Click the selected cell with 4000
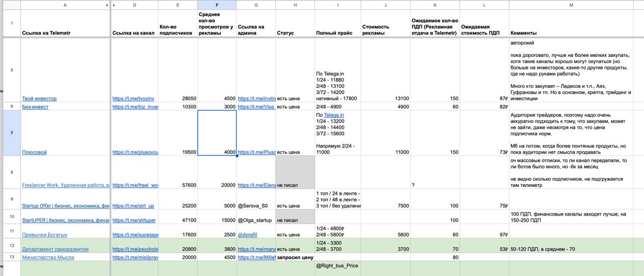 pos(217,133)
